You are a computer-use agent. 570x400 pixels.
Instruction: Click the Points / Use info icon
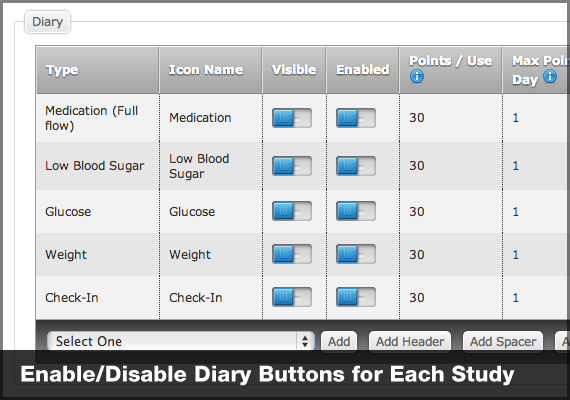click(x=417, y=76)
